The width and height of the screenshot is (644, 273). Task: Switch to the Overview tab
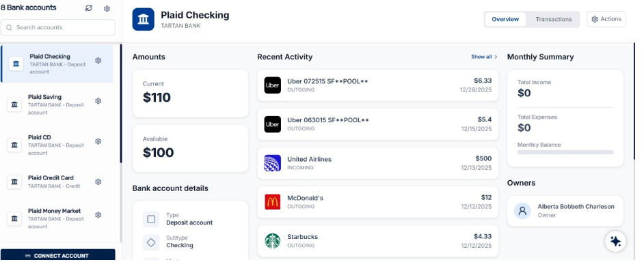point(505,19)
